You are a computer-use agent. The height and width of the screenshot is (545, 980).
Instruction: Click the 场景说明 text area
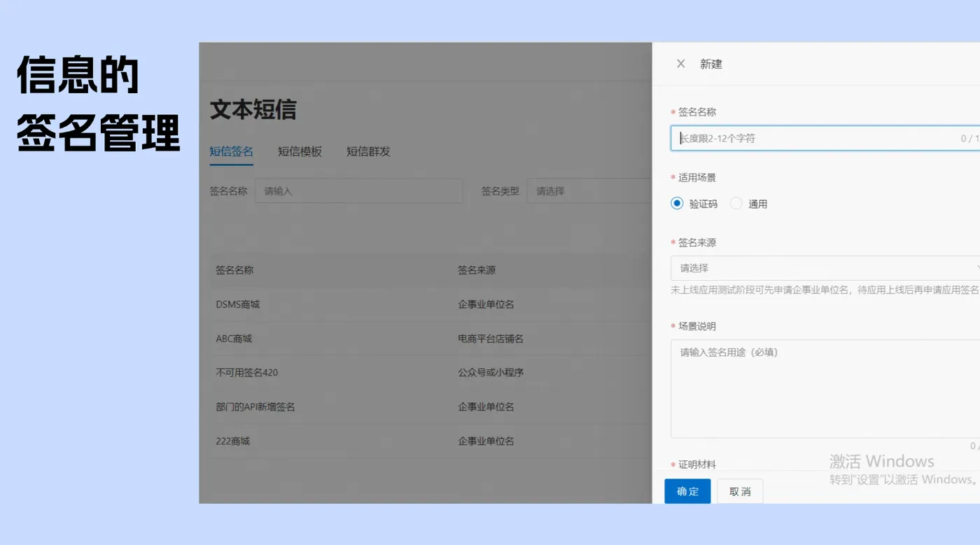(825, 389)
